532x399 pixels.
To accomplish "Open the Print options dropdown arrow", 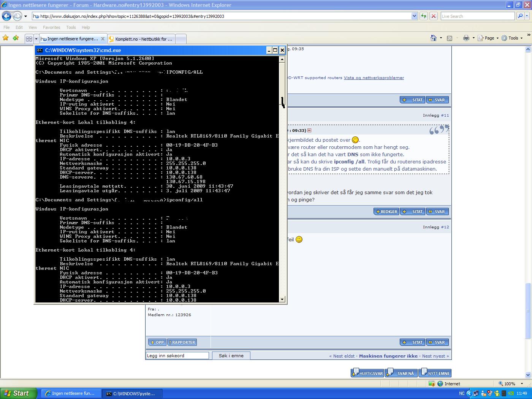I will (x=473, y=38).
